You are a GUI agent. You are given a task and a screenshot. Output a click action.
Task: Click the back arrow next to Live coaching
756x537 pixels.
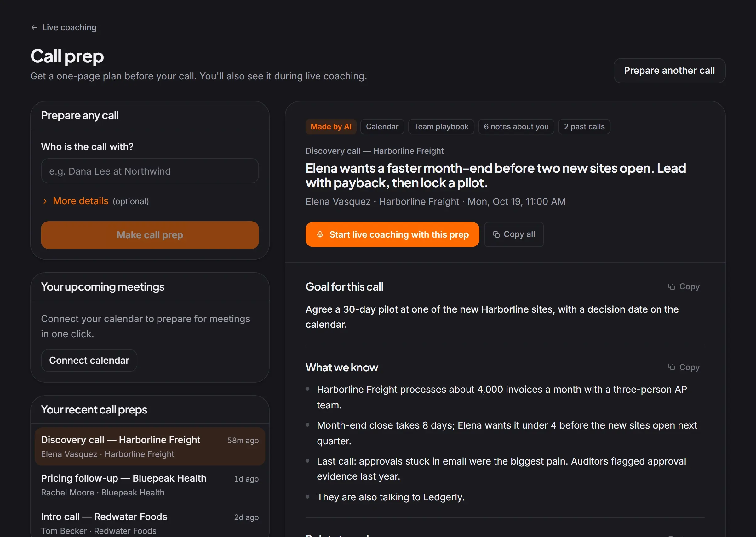34,27
